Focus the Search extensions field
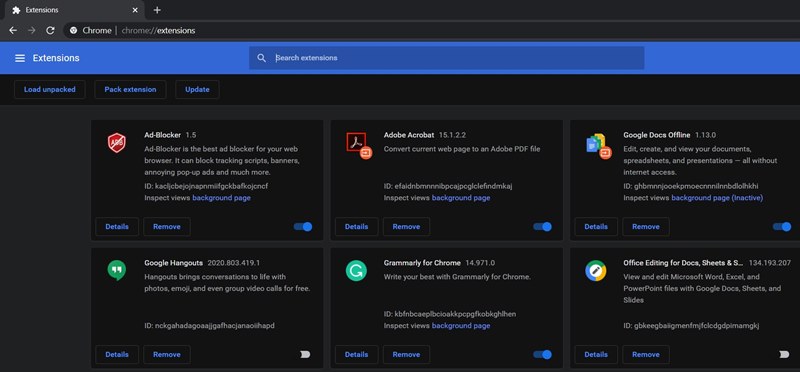Screen dimensions: 800x372 (446, 58)
